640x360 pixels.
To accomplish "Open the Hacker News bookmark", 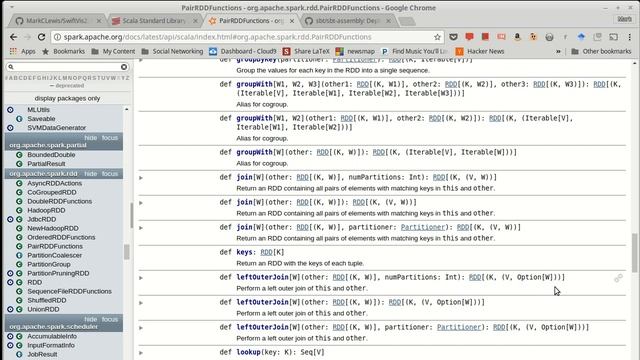I will pos(480,51).
